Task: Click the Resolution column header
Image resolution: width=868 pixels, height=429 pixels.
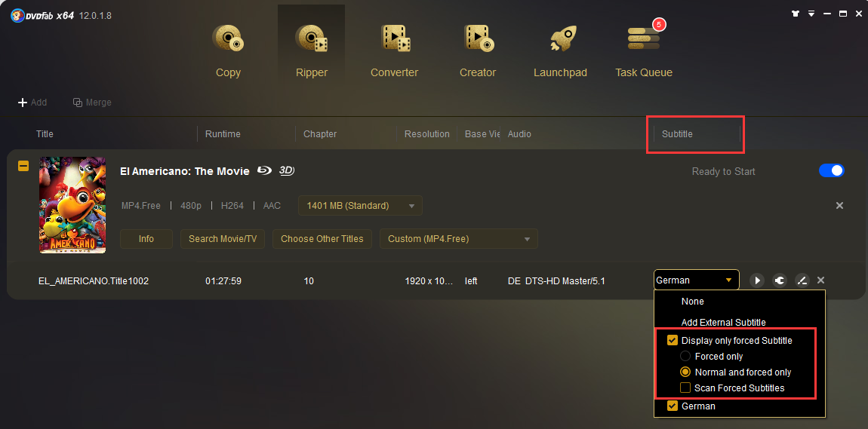Action: tap(426, 133)
